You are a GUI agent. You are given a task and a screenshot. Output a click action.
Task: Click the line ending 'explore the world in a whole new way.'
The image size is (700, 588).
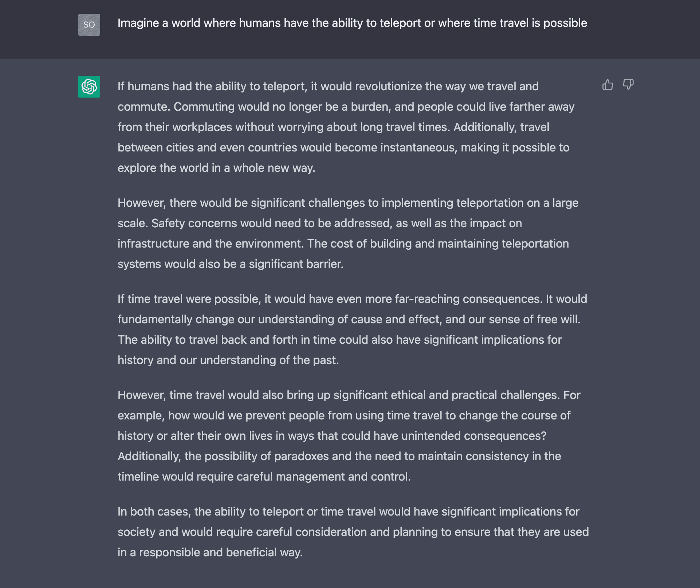216,168
